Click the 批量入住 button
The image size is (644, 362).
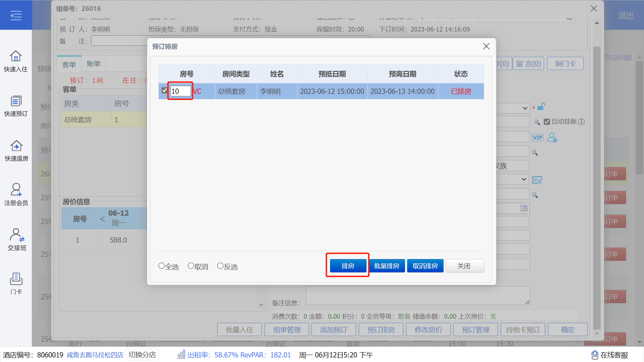pos(239,329)
